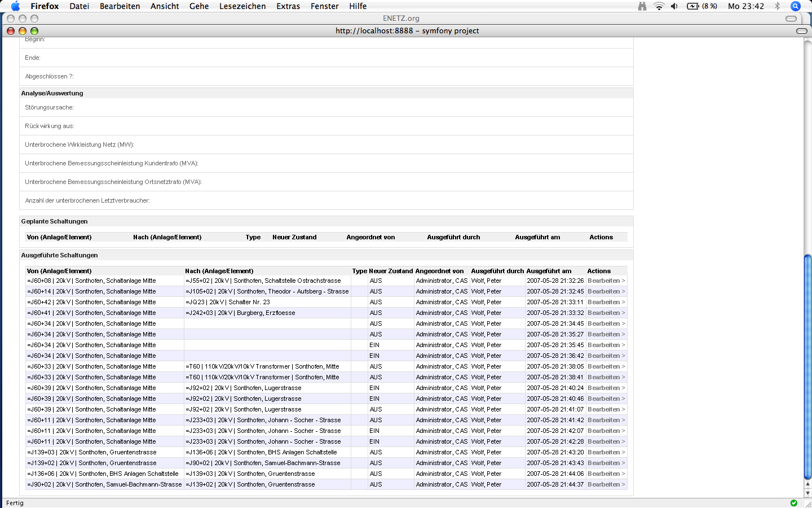Open the Apple menu

coord(15,6)
